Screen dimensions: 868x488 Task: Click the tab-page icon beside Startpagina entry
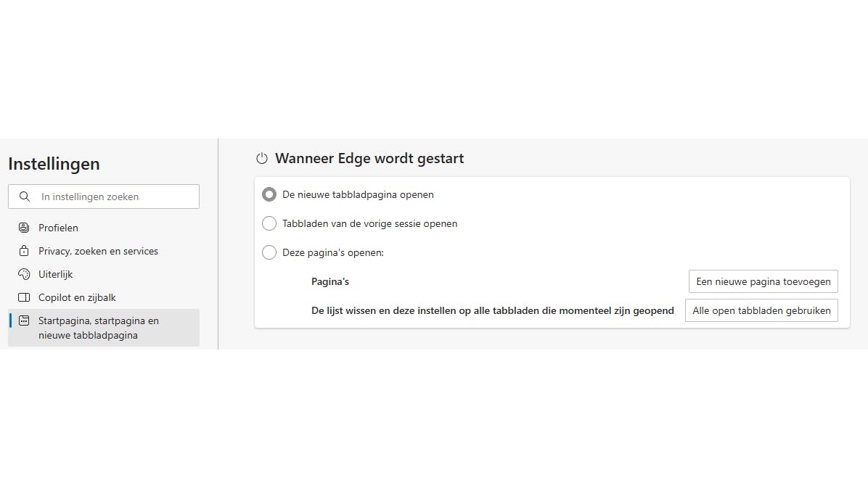pos(25,320)
